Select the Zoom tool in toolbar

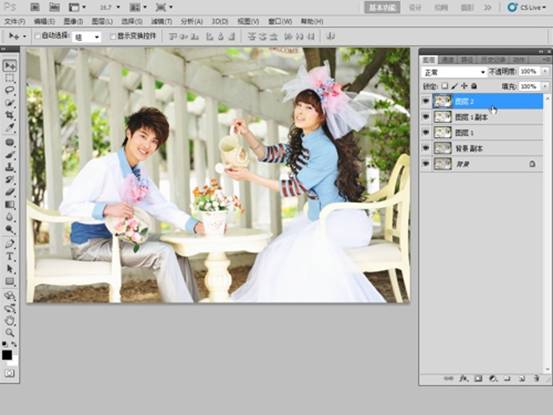click(x=10, y=332)
